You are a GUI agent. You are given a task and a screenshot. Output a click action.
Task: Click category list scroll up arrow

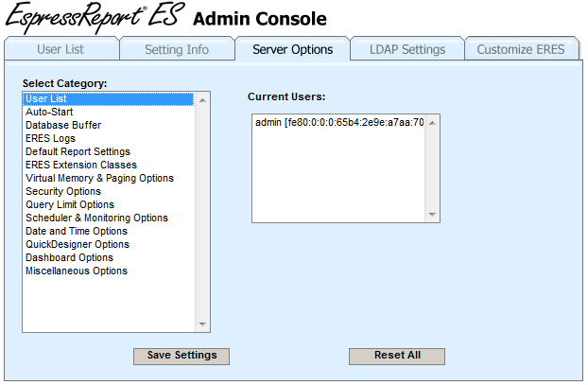pos(202,100)
